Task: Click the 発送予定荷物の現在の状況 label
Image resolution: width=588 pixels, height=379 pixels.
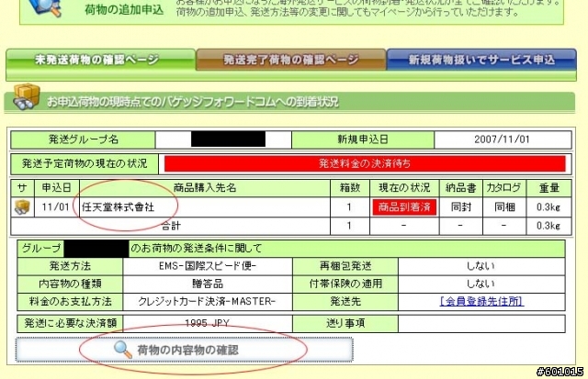Action: tap(85, 163)
